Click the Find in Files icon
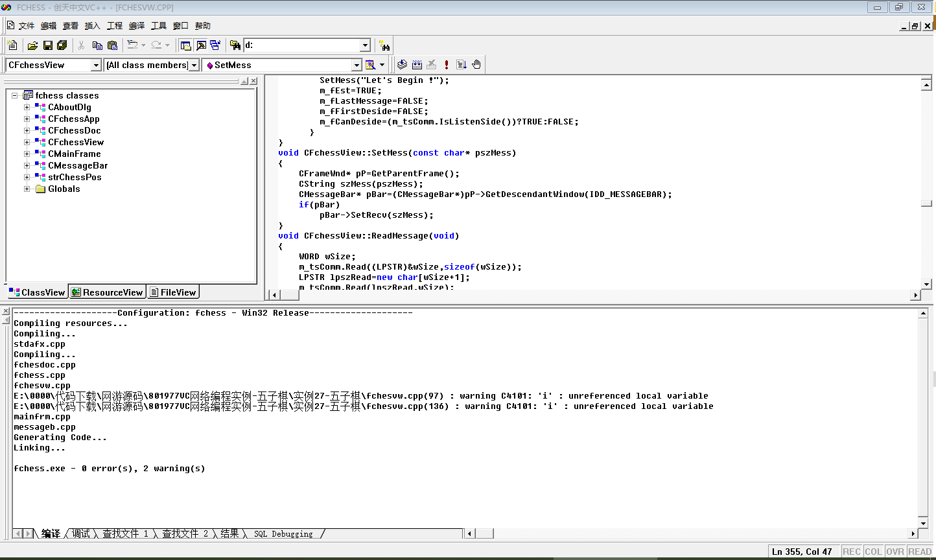Screen dimensions: 936x560 235,45
